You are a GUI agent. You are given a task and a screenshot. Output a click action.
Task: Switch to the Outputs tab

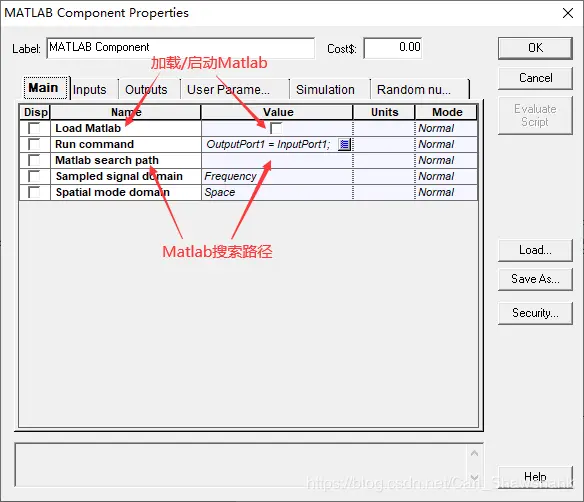(149, 89)
